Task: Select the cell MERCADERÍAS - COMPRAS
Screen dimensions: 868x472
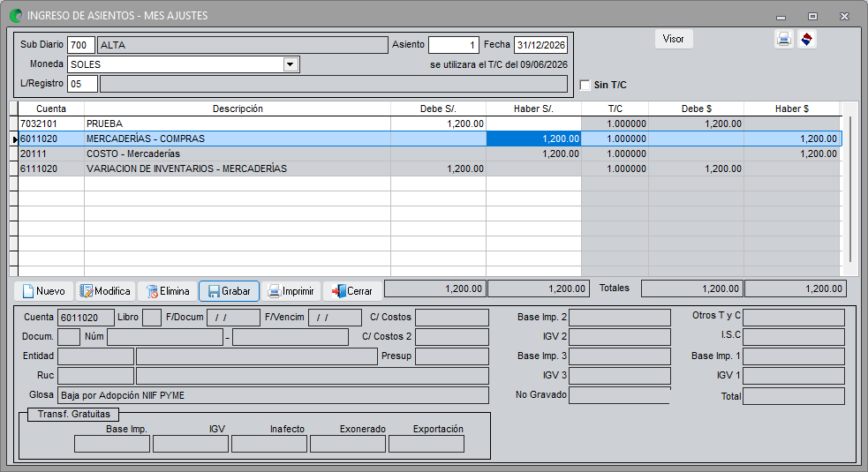Action: coord(238,139)
